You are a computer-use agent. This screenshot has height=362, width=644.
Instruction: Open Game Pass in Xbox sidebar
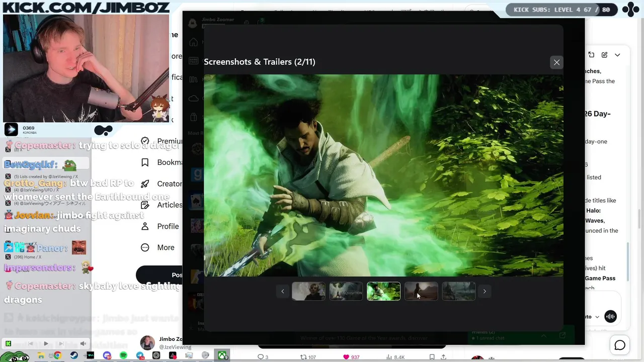(x=193, y=61)
